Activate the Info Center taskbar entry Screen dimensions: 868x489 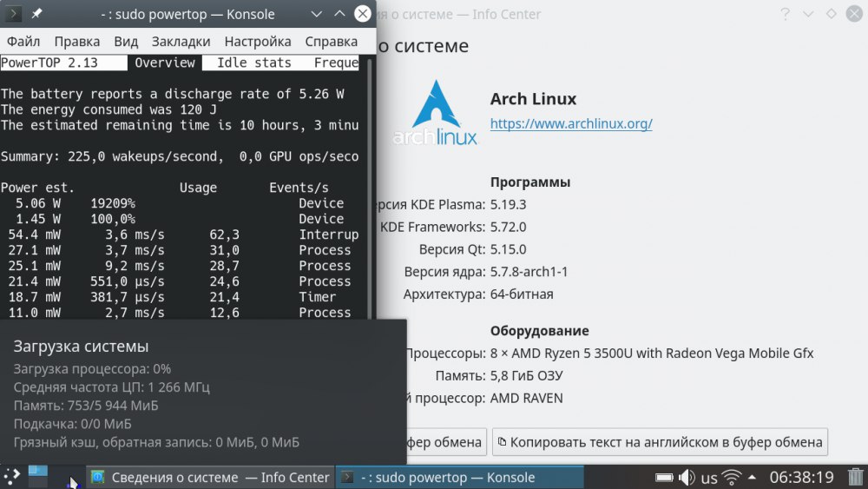tap(210, 478)
